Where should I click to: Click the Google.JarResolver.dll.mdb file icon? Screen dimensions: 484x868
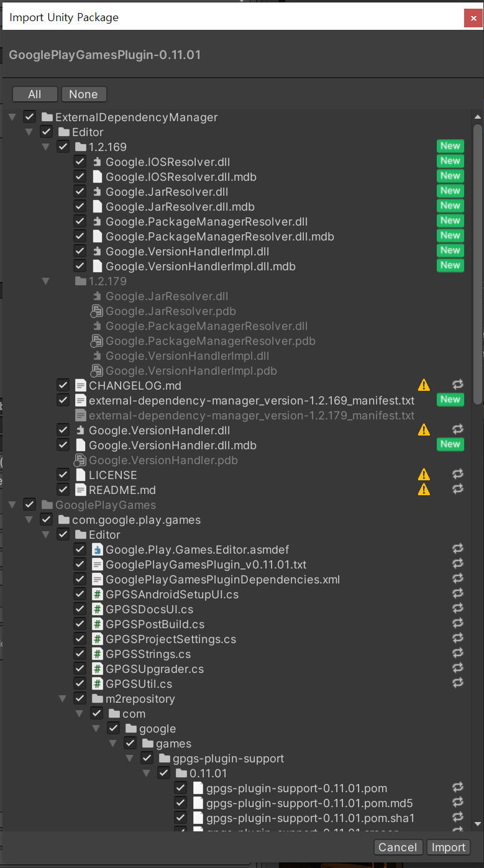(97, 207)
